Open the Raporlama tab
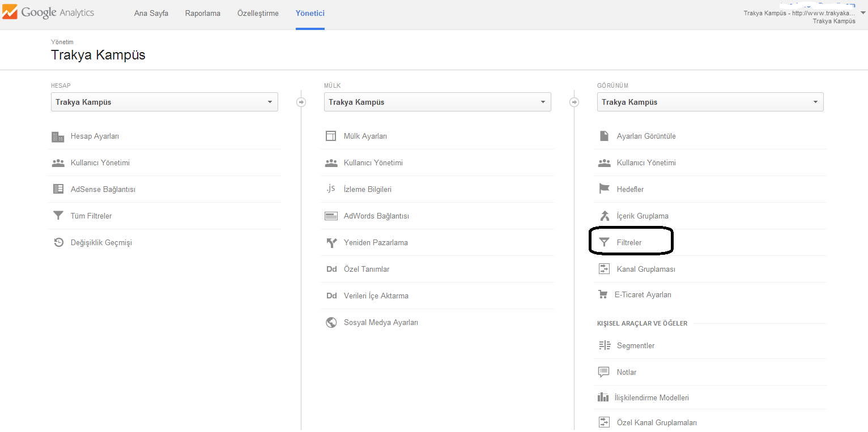The height and width of the screenshot is (432, 868). (203, 14)
